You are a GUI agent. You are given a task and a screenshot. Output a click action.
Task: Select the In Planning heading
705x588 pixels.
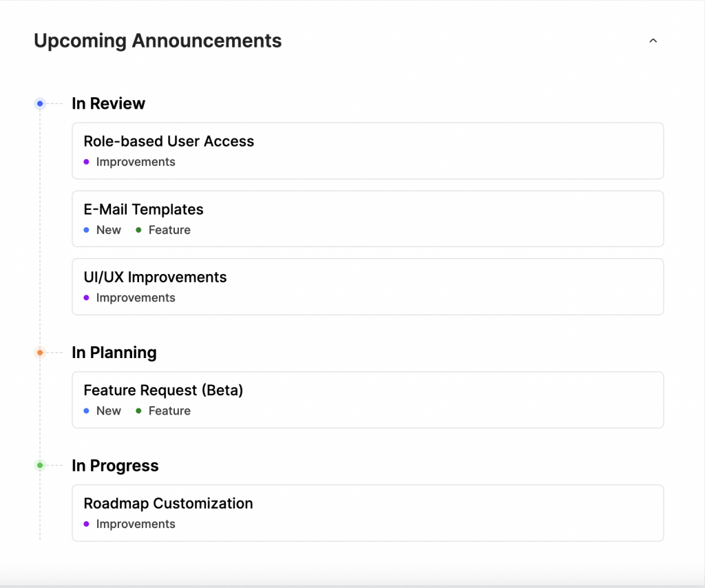click(114, 353)
